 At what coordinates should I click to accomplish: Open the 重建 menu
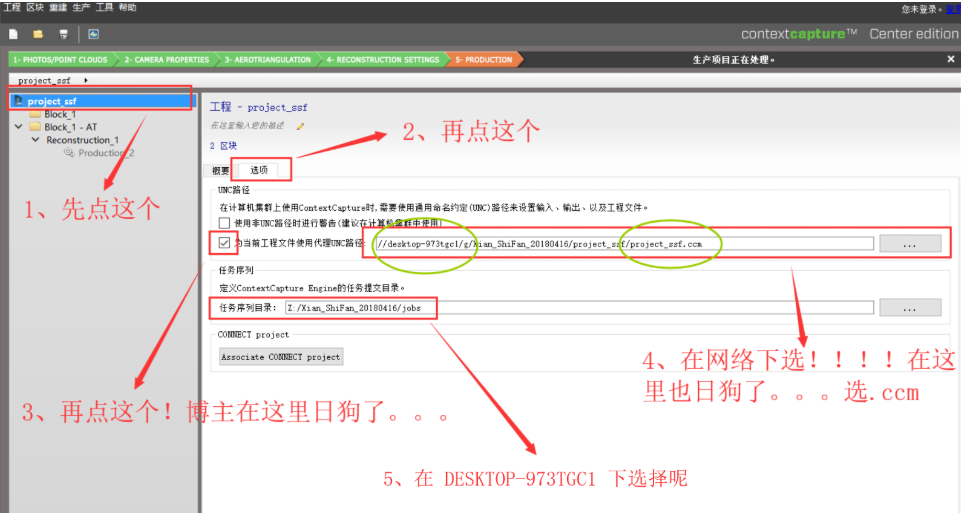pos(58,7)
